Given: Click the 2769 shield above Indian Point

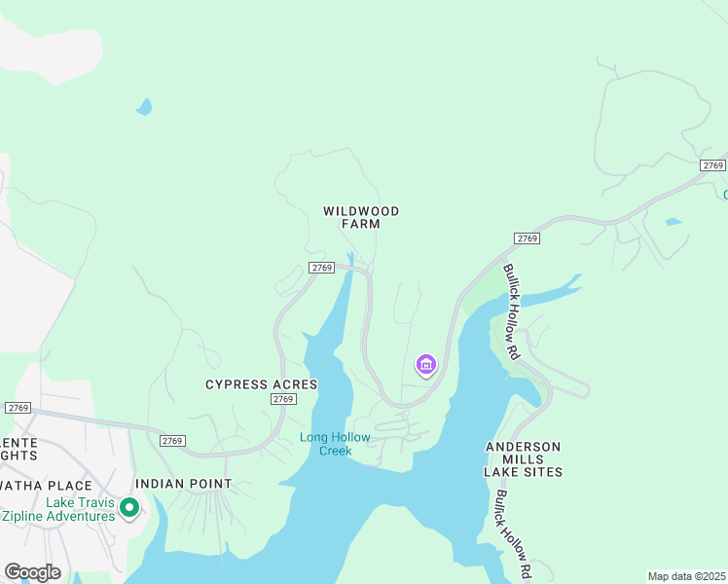Looking at the screenshot, I should (x=172, y=441).
